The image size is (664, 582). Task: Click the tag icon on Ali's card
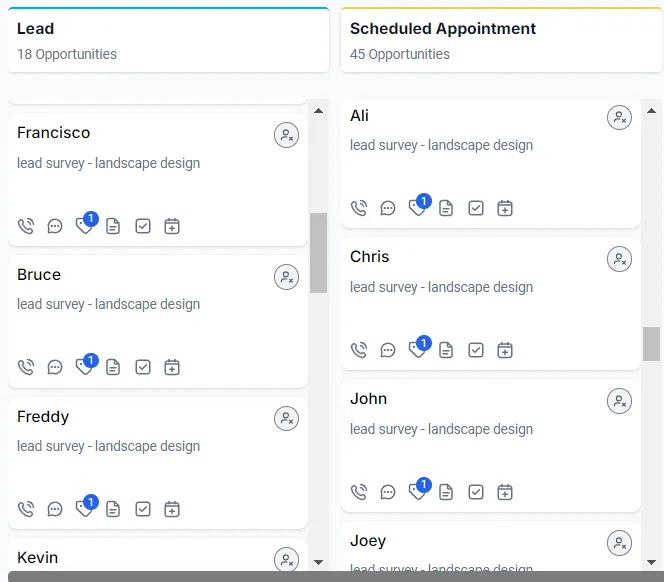(418, 208)
